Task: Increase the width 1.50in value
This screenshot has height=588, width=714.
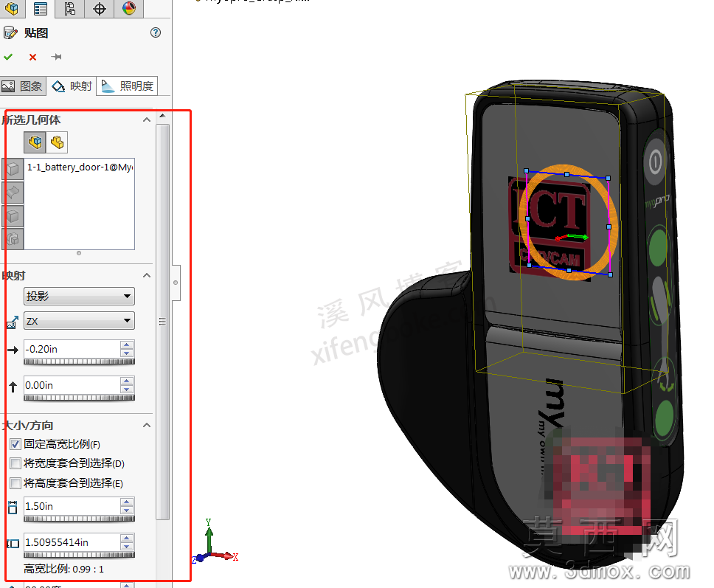Action: (x=127, y=502)
